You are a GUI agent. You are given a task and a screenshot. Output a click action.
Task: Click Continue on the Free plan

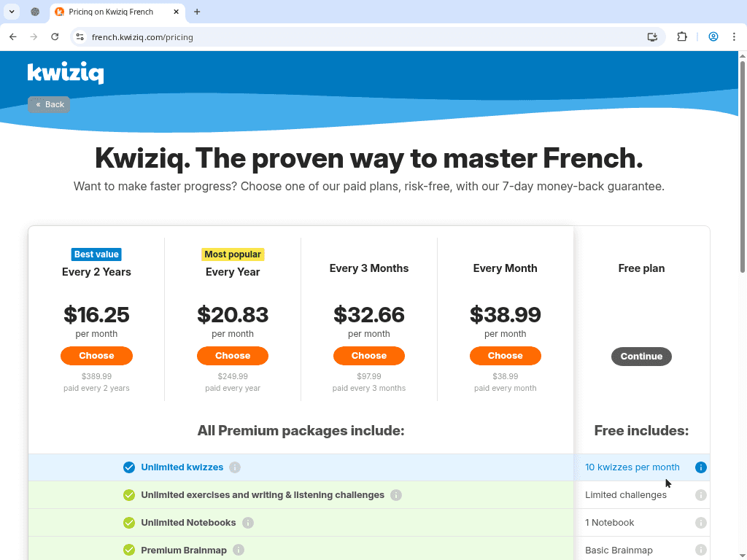coord(641,356)
